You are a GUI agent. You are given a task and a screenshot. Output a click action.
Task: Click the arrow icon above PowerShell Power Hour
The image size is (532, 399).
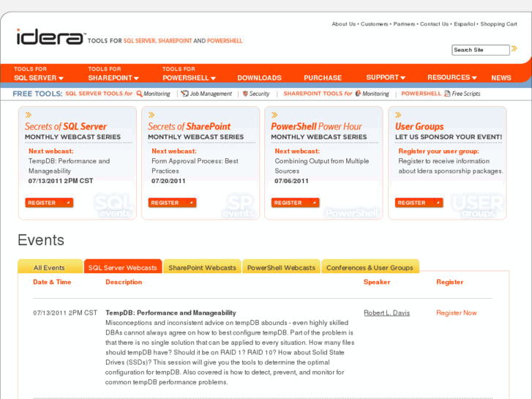[x=275, y=115]
